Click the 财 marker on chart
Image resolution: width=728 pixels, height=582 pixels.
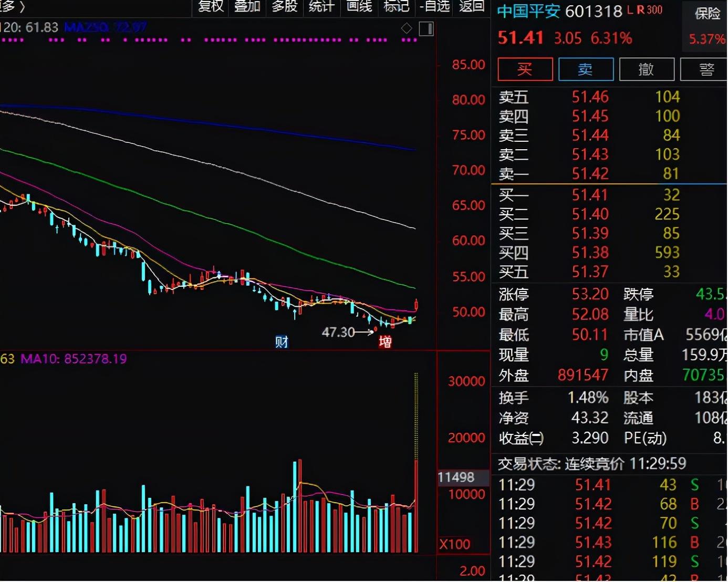coord(282,342)
